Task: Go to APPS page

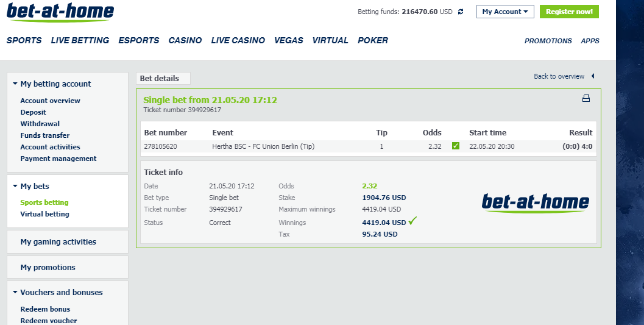Action: tap(590, 41)
